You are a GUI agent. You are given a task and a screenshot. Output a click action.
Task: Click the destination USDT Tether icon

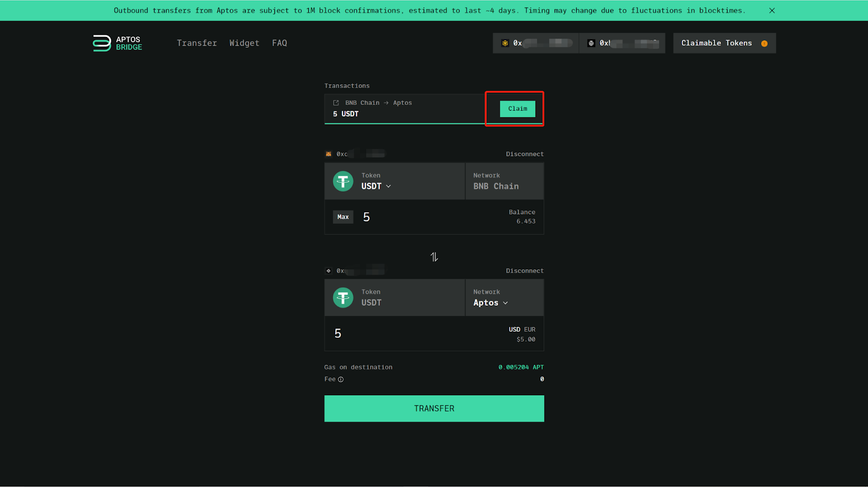343,298
